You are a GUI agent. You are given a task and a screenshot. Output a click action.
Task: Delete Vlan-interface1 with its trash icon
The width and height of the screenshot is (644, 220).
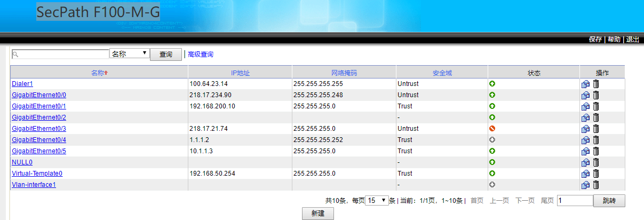point(596,185)
